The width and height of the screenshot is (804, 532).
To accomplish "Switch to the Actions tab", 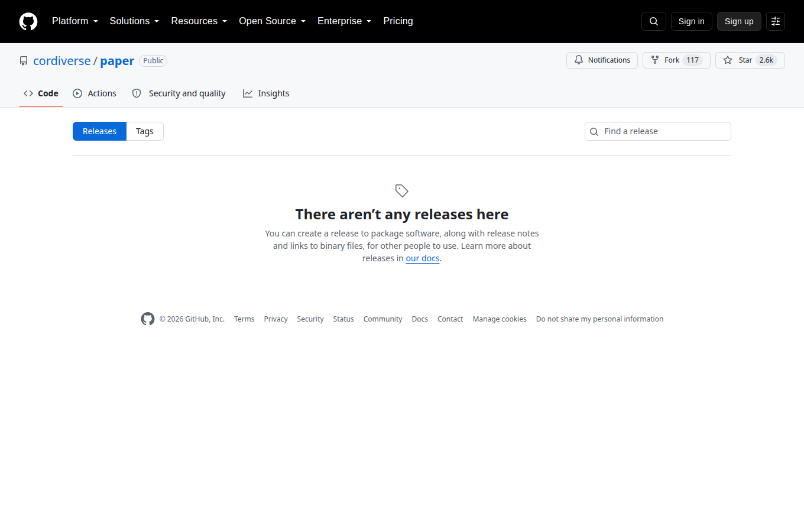I will [x=95, y=93].
